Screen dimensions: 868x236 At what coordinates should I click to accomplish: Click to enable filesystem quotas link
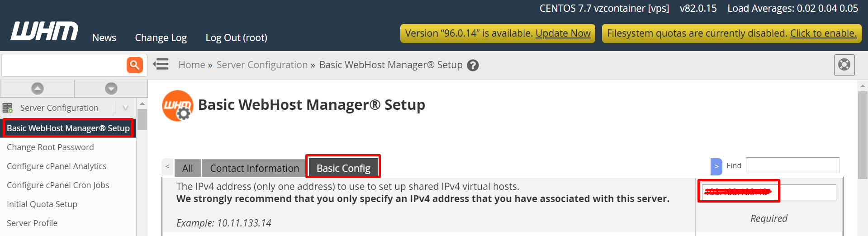pos(823,33)
